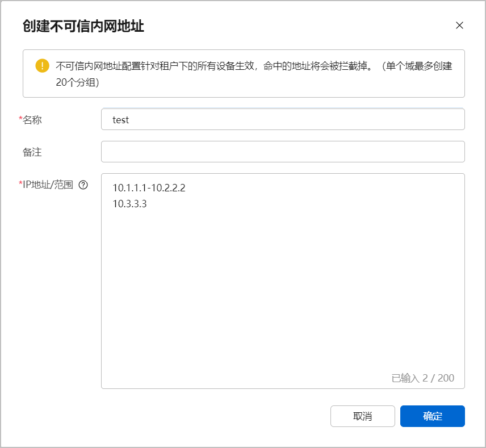Select the line 10.1.1.1-10.2.2.2
486x448 pixels.
149,188
